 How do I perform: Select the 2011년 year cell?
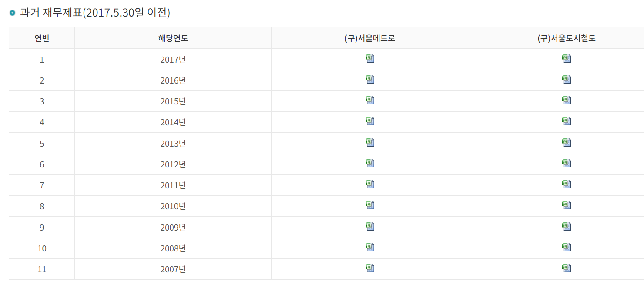[x=173, y=185]
